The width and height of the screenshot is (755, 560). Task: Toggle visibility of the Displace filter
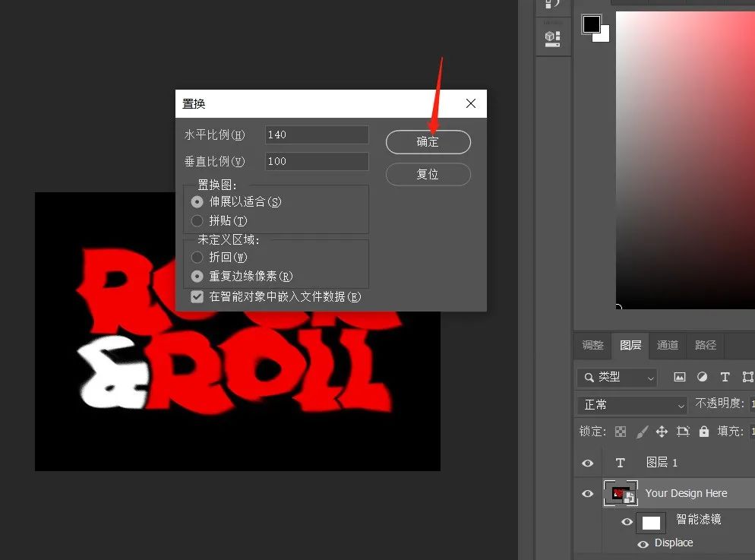click(643, 544)
